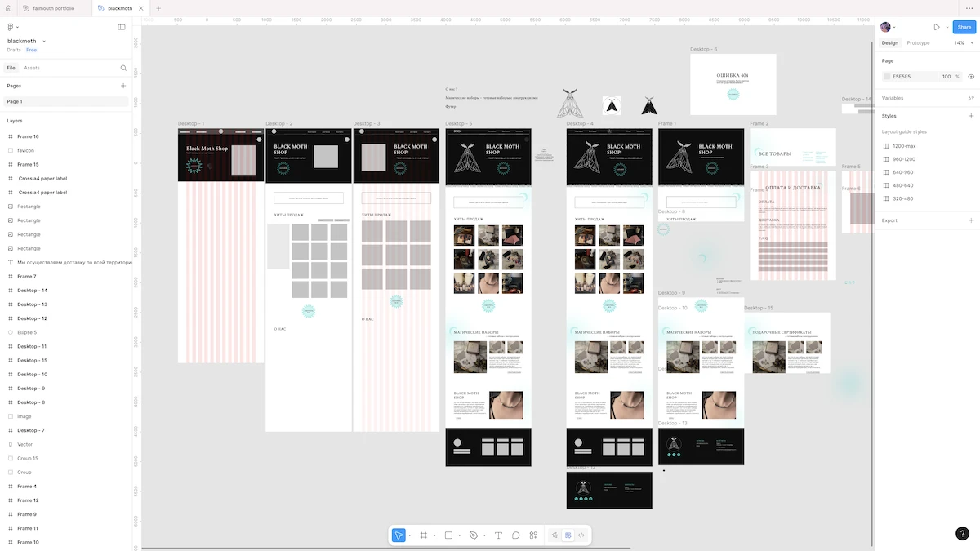980x551 pixels.
Task: Switch to falmouth portfolio tab
Action: click(53, 8)
